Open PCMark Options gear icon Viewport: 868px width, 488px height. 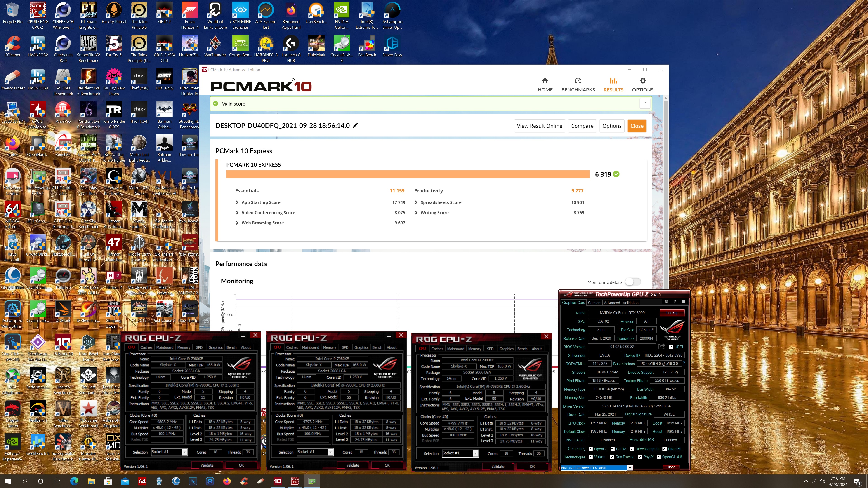point(643,81)
